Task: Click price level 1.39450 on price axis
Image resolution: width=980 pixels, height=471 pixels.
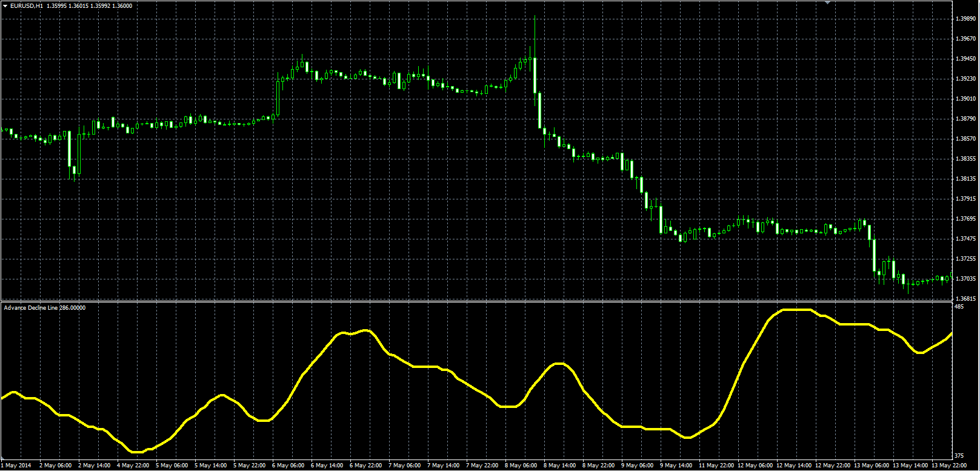Action: click(965, 59)
